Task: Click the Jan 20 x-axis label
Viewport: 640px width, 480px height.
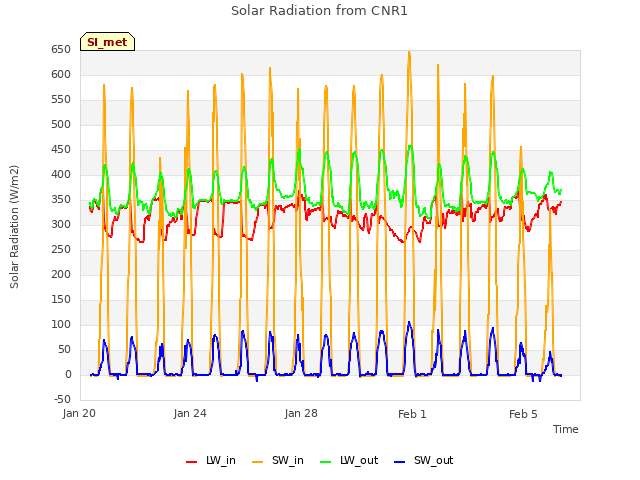Action: point(79,413)
